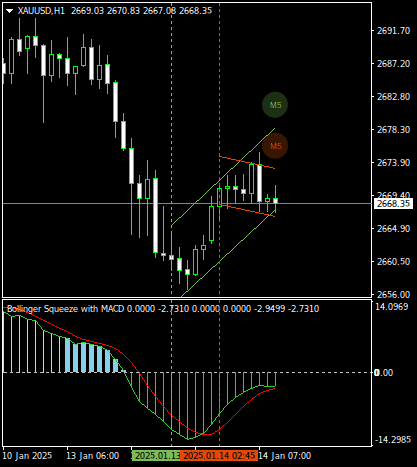This screenshot has height=467, width=417.
Task: Open the chart menu triangle beside XAUUSD,H1
Action: 9,11
